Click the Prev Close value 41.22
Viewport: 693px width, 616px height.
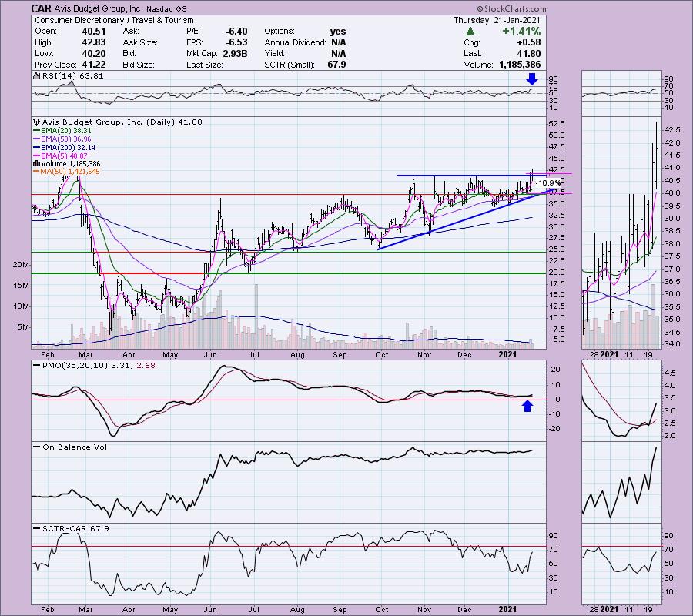[x=94, y=65]
